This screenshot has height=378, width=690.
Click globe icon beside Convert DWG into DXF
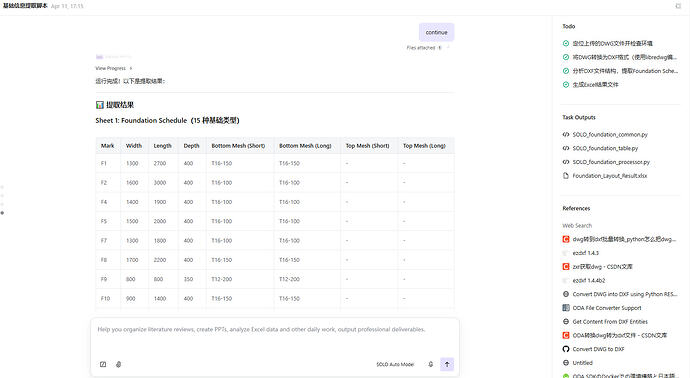tap(566, 294)
